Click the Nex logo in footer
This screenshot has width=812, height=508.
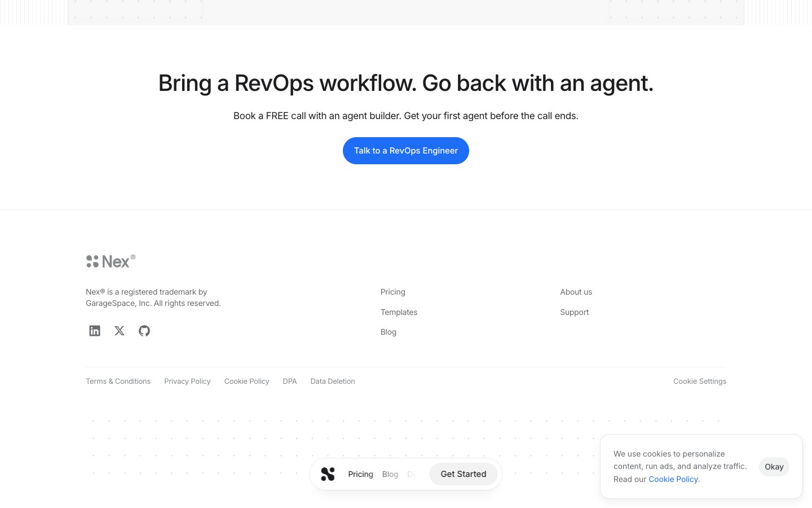click(x=111, y=261)
